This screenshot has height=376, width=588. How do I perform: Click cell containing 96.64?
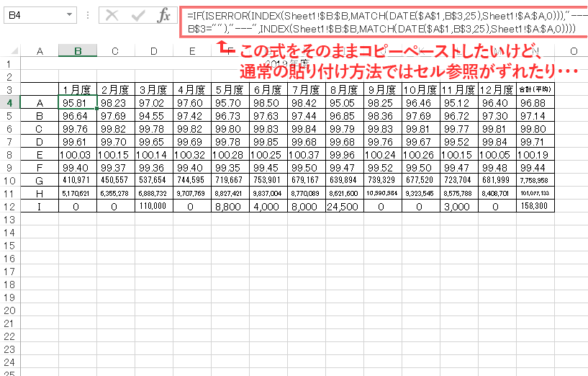pyautogui.click(x=78, y=115)
